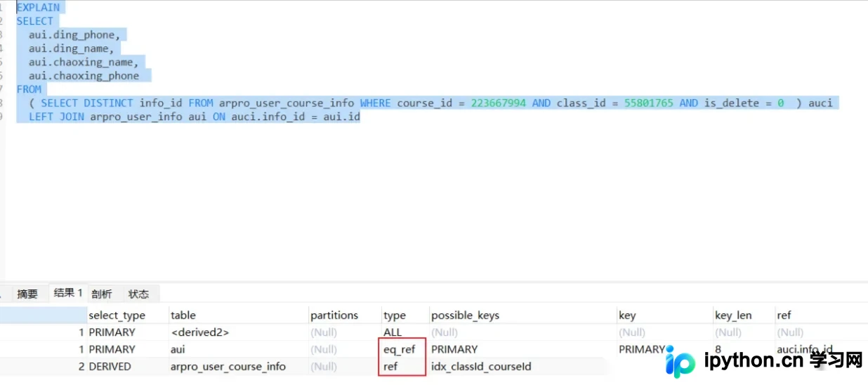Image resolution: width=868 pixels, height=385 pixels.
Task: Switch to the 摘要 tab
Action: (27, 294)
